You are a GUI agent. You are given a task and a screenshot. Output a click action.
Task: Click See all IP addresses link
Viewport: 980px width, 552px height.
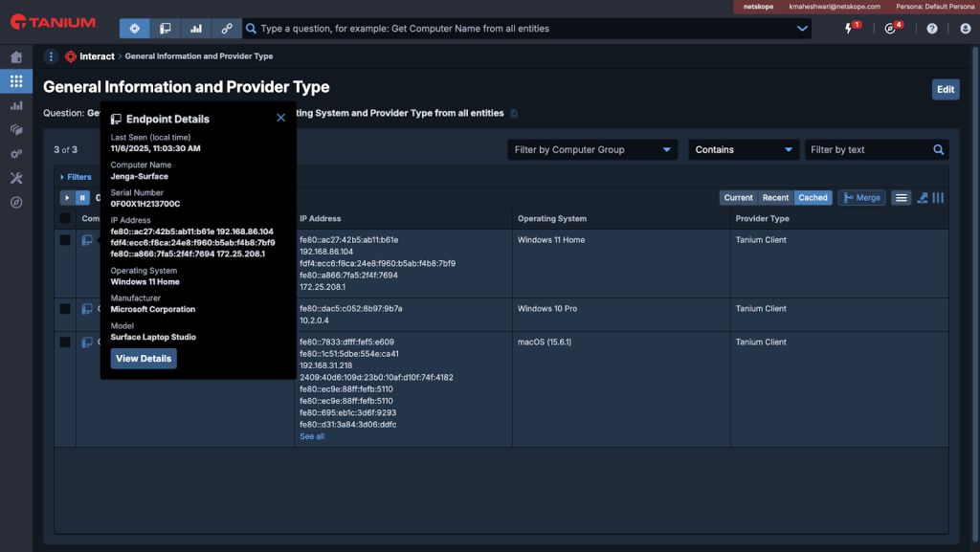coord(312,436)
